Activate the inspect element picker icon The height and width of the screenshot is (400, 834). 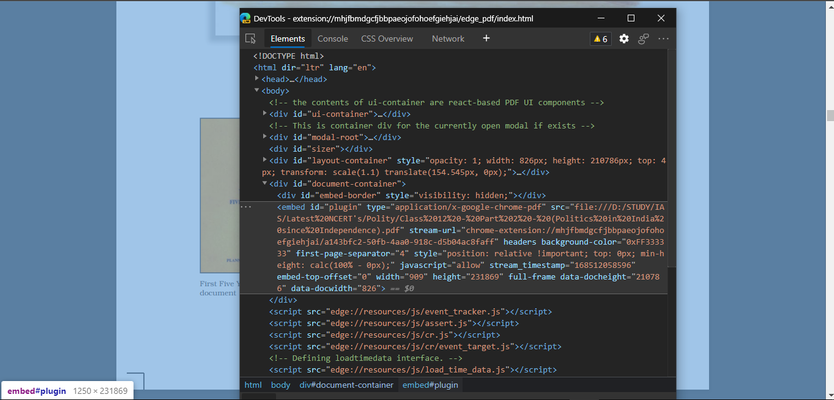tap(250, 39)
